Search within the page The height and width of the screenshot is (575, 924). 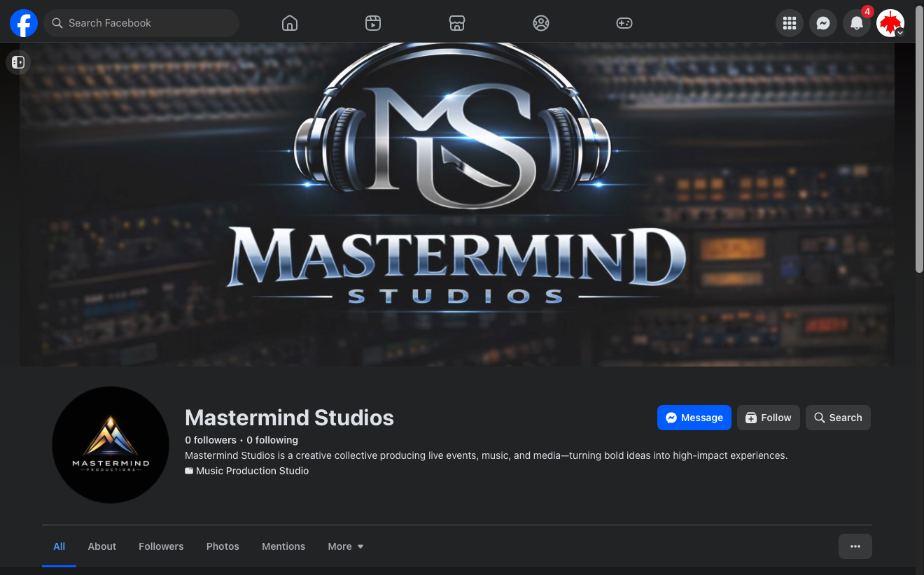[838, 417]
